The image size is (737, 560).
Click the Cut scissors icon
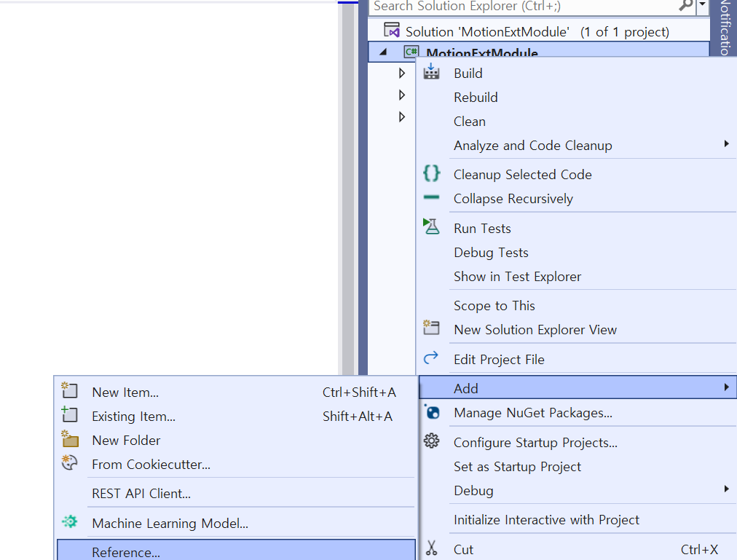coord(431,548)
